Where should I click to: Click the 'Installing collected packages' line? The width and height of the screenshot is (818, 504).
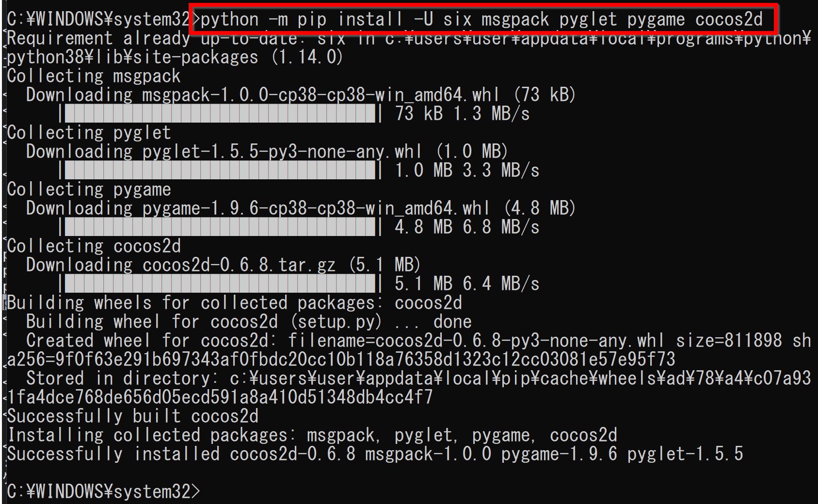(312, 435)
